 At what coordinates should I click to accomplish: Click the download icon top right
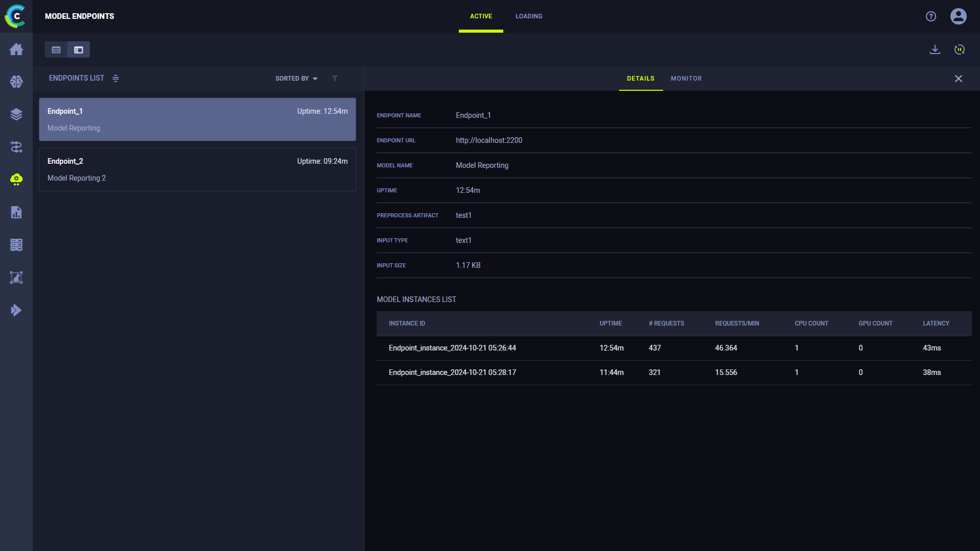tap(935, 49)
